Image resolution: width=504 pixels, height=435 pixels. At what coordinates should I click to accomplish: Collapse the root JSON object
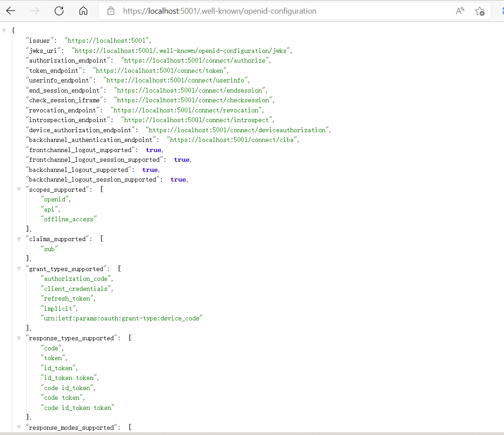(x=4, y=30)
